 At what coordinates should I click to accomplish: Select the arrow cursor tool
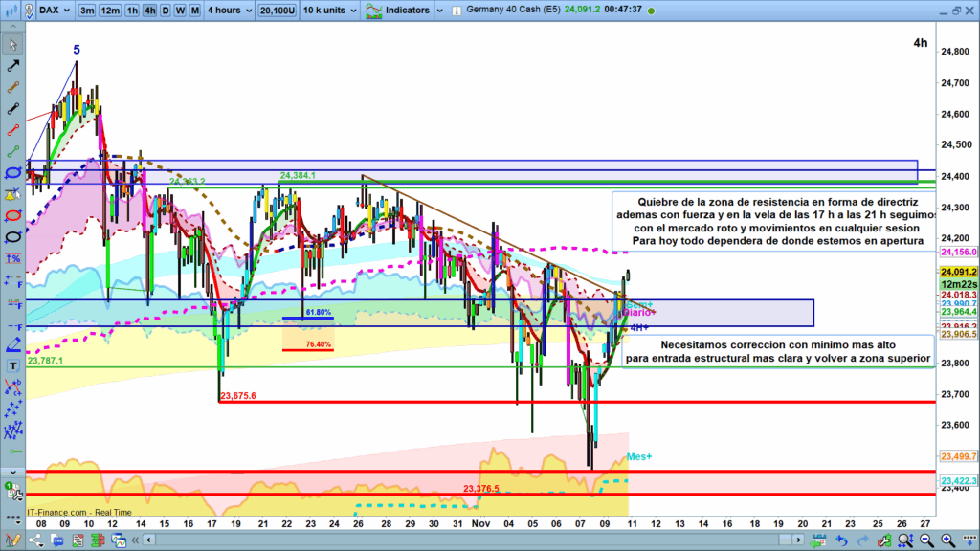click(13, 44)
